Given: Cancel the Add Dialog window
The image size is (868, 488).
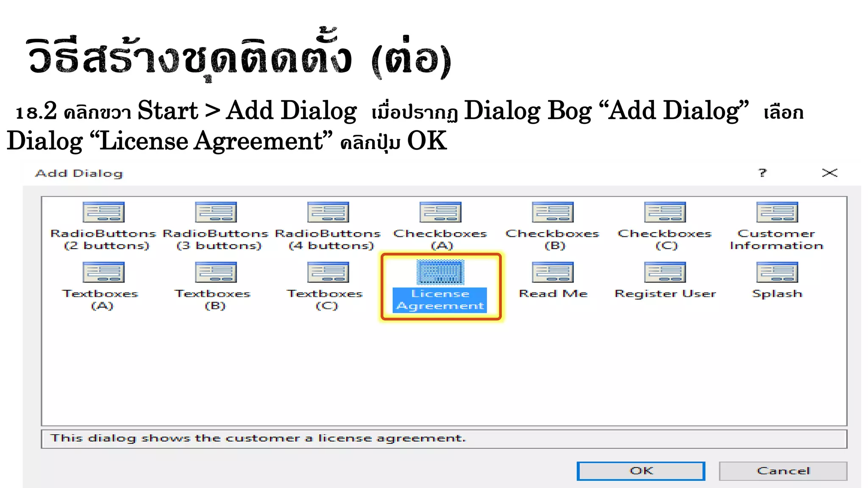Looking at the screenshot, I should [783, 471].
